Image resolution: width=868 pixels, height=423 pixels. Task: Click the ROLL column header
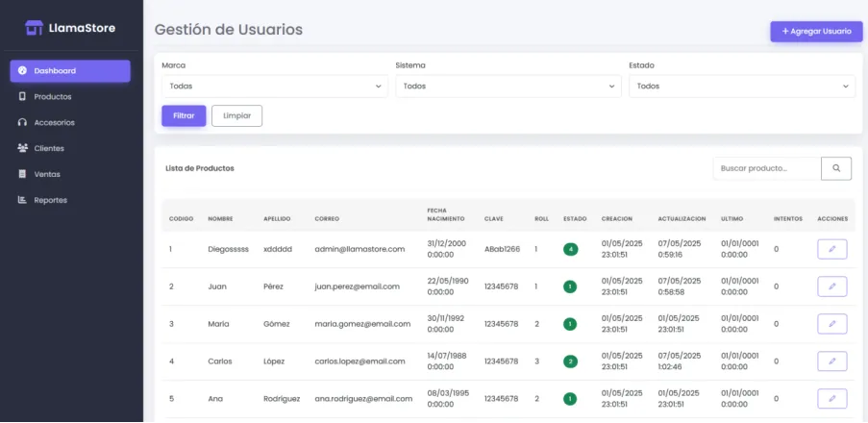click(x=541, y=218)
